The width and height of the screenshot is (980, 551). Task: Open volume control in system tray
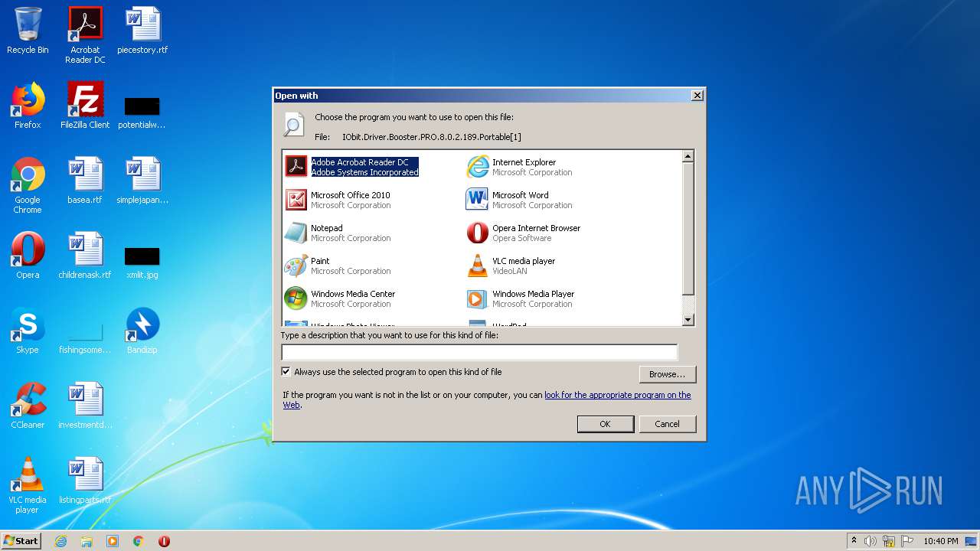click(871, 541)
